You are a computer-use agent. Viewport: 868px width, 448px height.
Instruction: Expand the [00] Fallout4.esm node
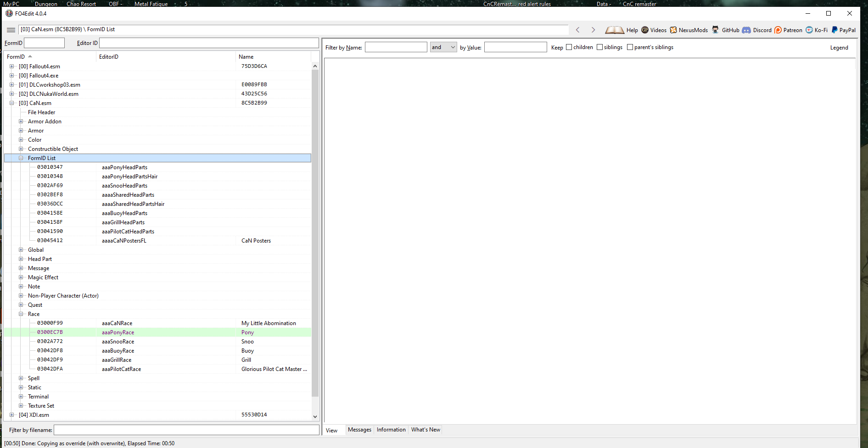11,66
